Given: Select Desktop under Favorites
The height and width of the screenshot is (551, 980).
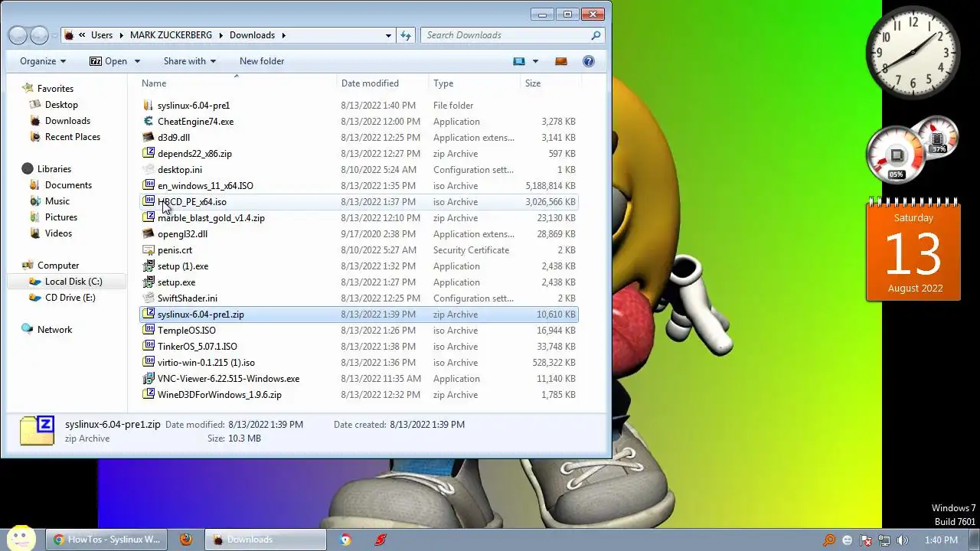Looking at the screenshot, I should 61,105.
